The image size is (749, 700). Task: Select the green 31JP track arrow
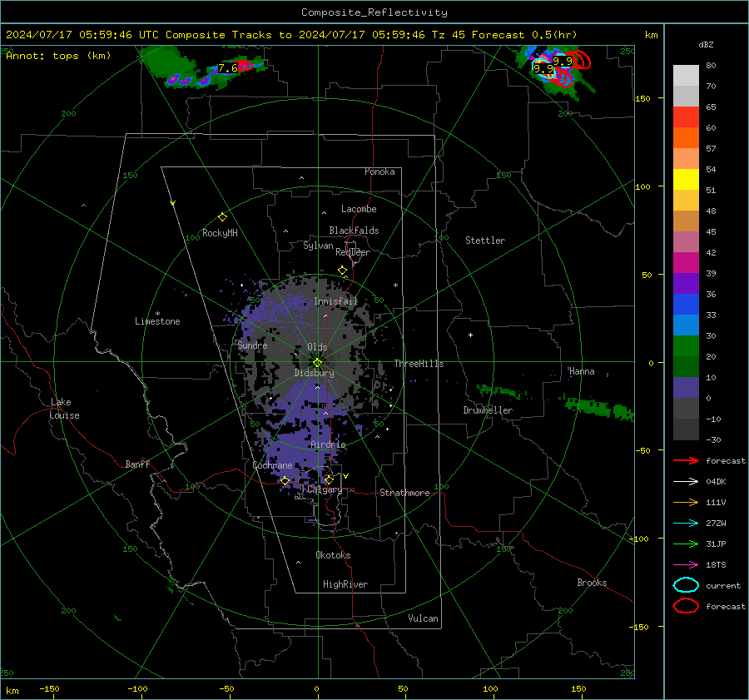click(686, 544)
